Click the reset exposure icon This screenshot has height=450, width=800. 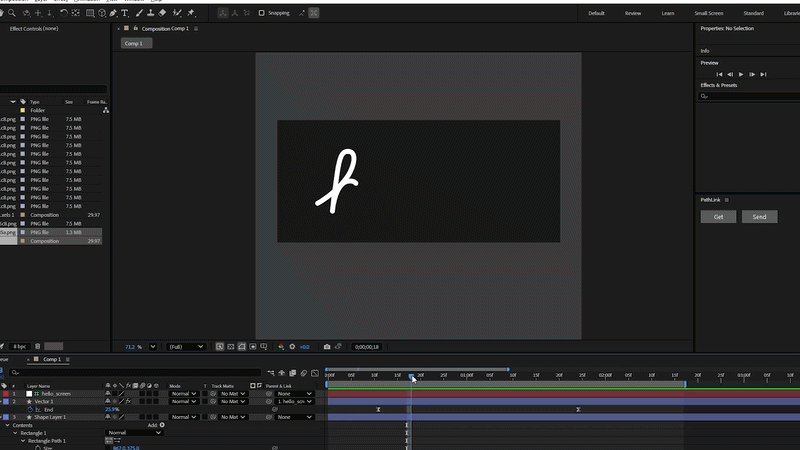tap(292, 347)
